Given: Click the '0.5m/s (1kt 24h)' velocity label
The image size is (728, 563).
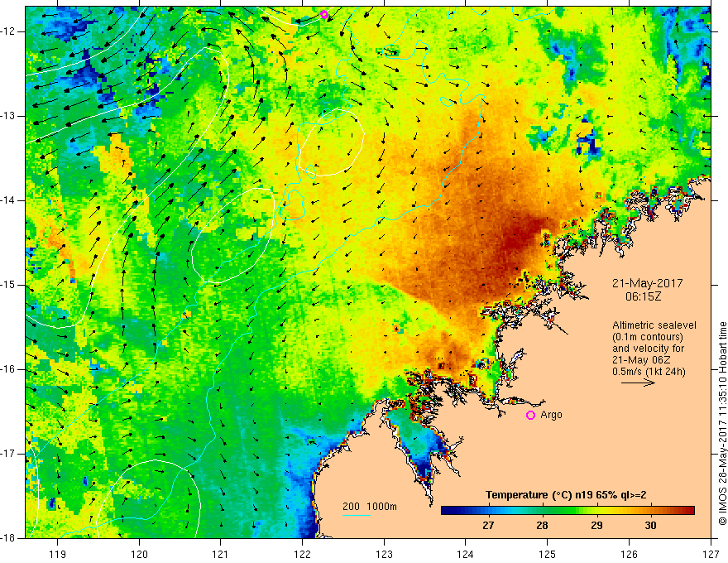Looking at the screenshot, I should (x=649, y=372).
